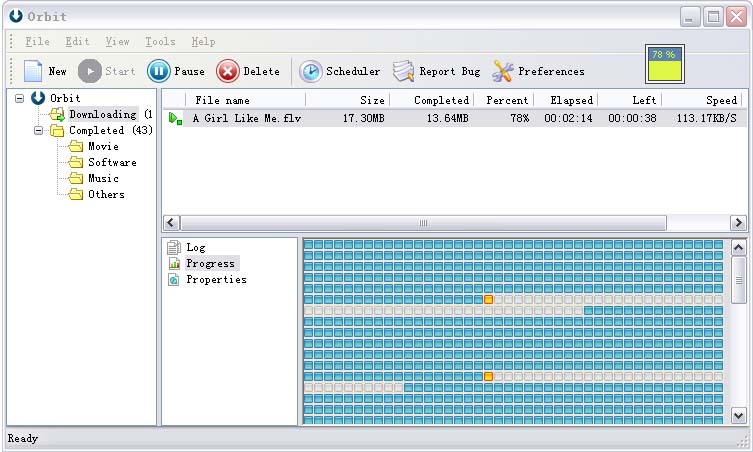
Task: Collapse the Completed folder tree node
Action: pyautogui.click(x=38, y=130)
